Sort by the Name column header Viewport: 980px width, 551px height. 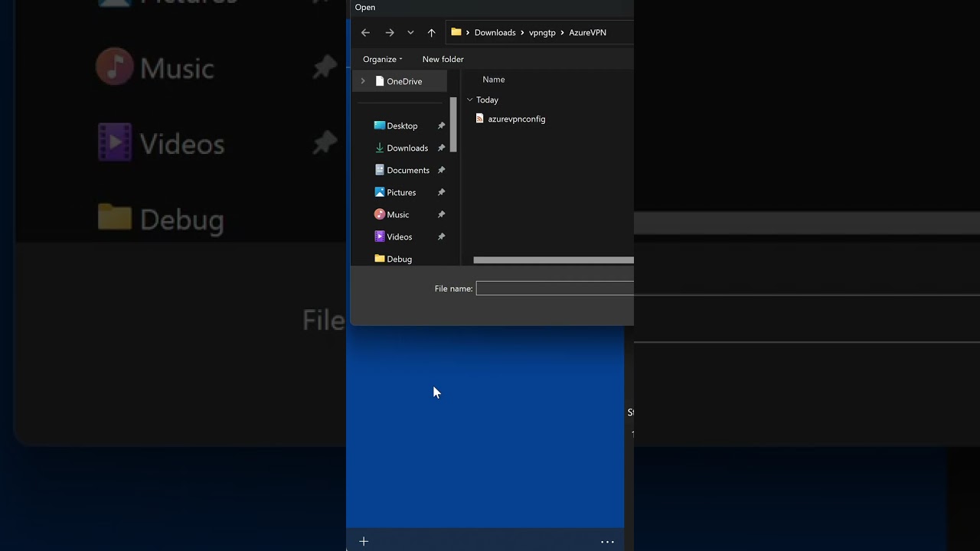click(x=494, y=80)
